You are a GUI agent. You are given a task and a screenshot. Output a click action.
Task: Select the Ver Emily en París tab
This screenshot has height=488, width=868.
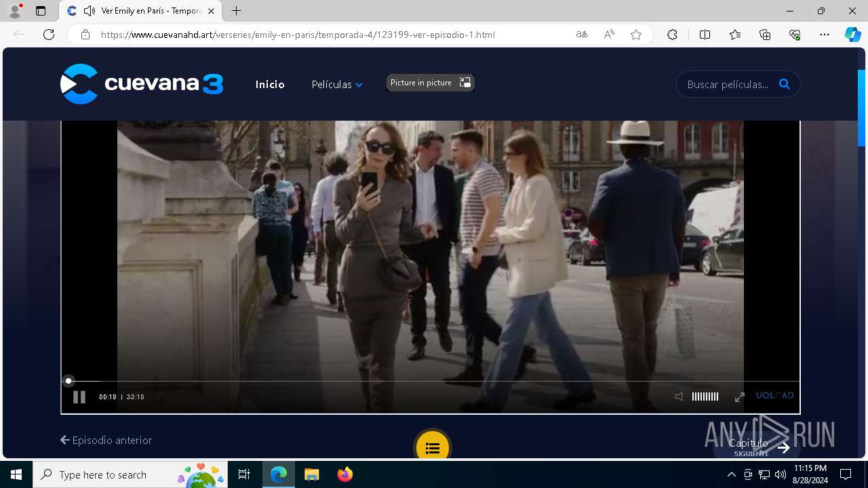click(141, 11)
